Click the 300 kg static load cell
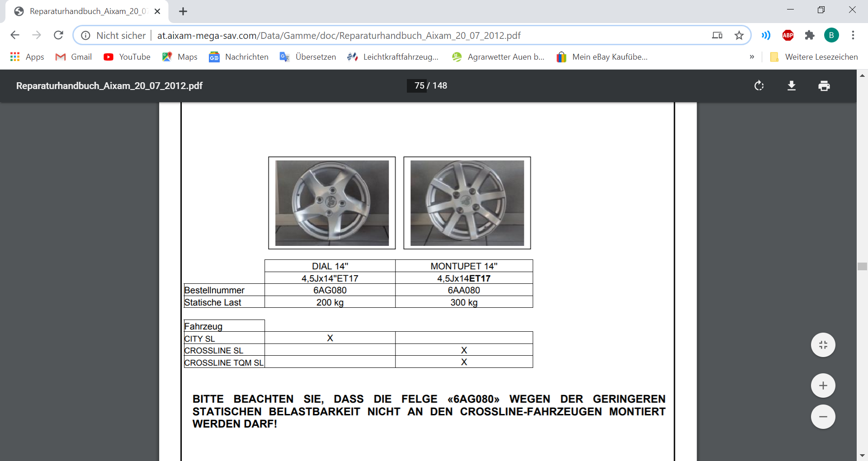Viewport: 868px width, 461px height. point(464,302)
